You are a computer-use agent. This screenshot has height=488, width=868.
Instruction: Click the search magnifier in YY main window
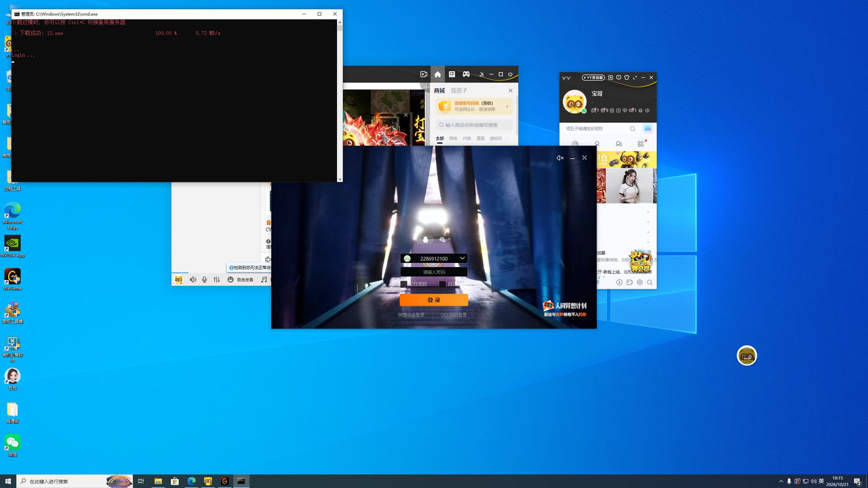633,129
